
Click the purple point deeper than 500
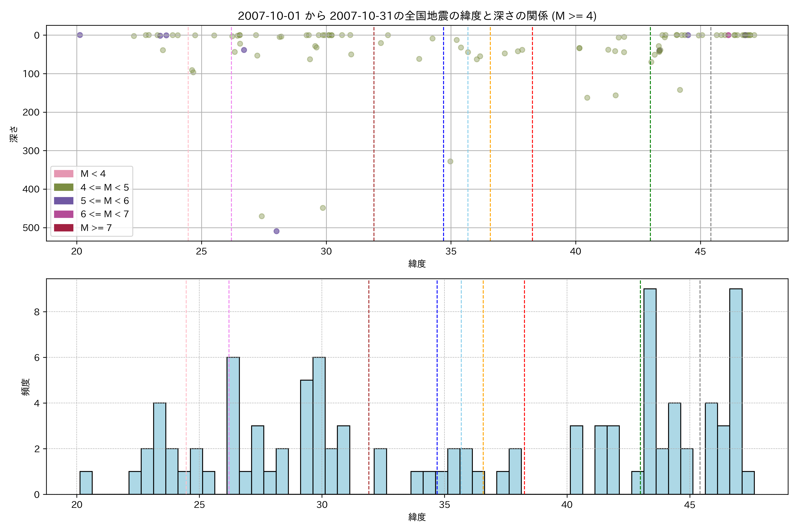pyautogui.click(x=276, y=231)
